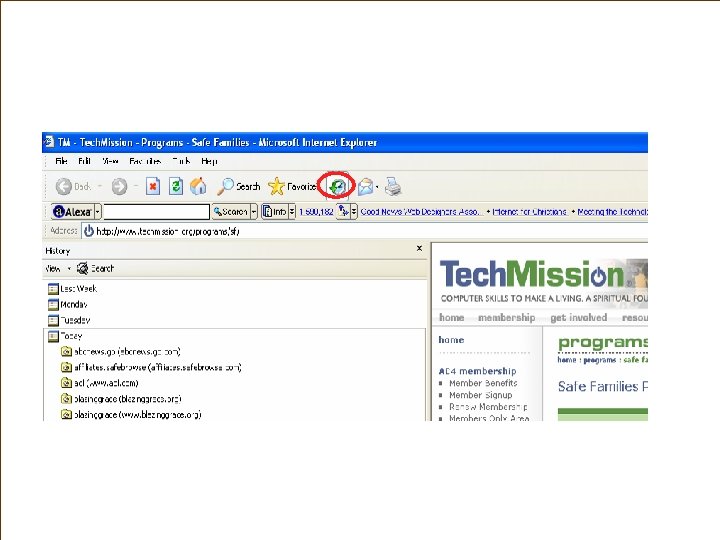Refresh the page with the green arrows icon

(x=176, y=186)
